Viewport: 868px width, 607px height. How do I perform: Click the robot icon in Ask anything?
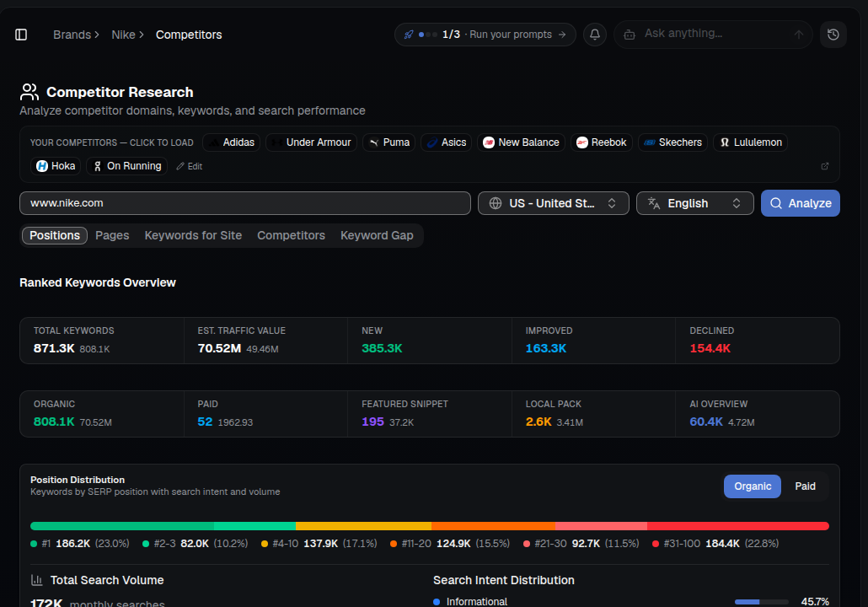pos(630,35)
